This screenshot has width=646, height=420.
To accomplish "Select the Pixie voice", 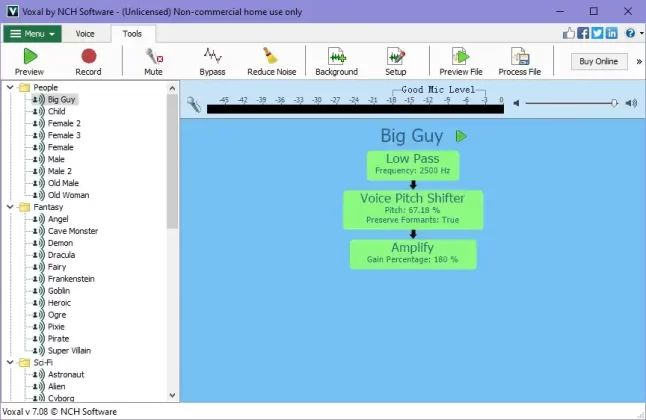I will coord(56,326).
